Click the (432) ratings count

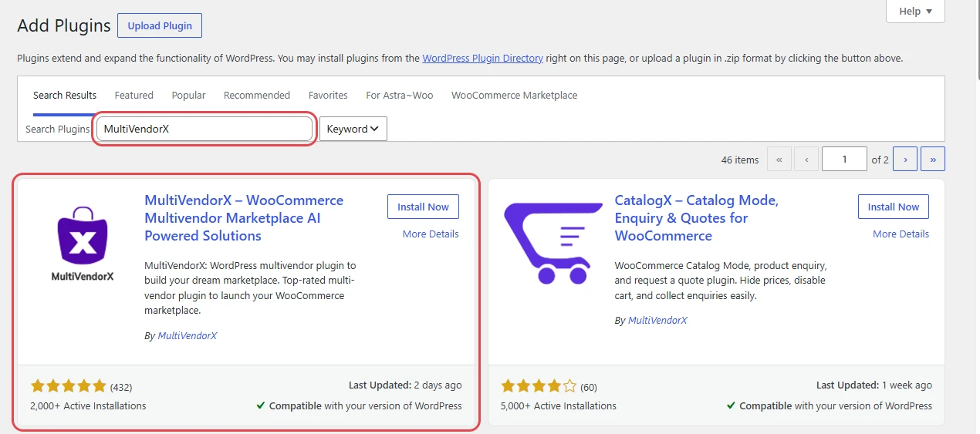(121, 387)
